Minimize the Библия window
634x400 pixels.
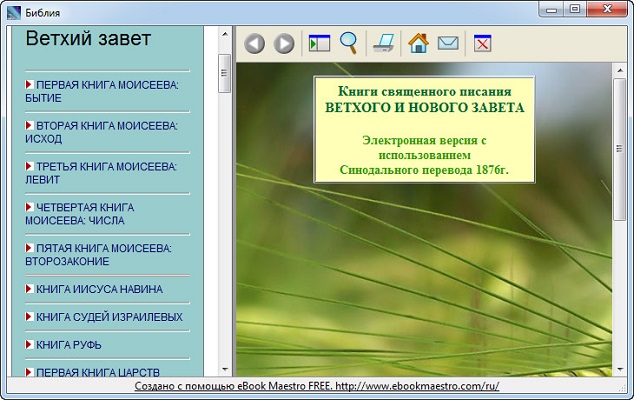pyautogui.click(x=551, y=9)
